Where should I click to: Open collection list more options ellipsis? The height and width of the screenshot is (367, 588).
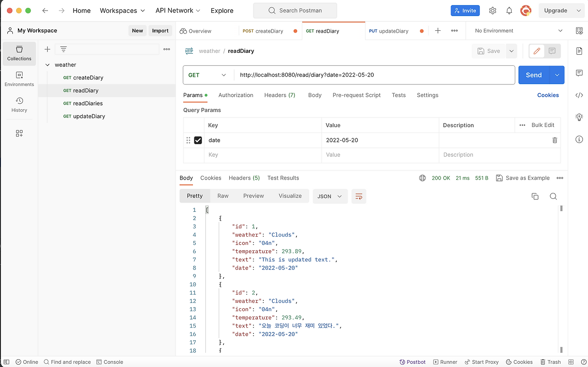[x=167, y=49]
